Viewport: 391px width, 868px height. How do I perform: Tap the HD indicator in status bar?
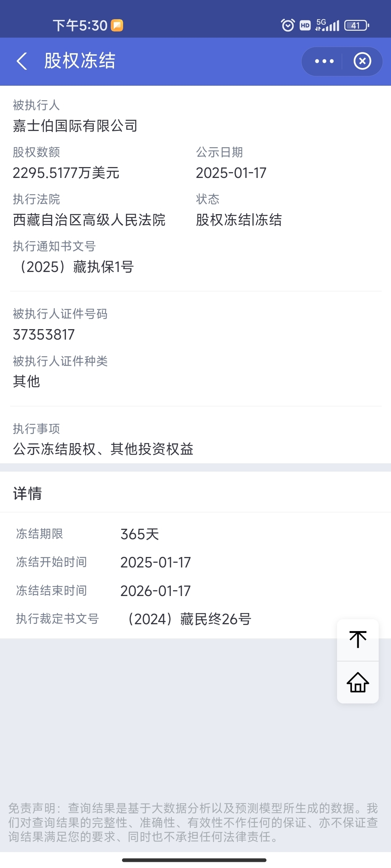point(305,25)
